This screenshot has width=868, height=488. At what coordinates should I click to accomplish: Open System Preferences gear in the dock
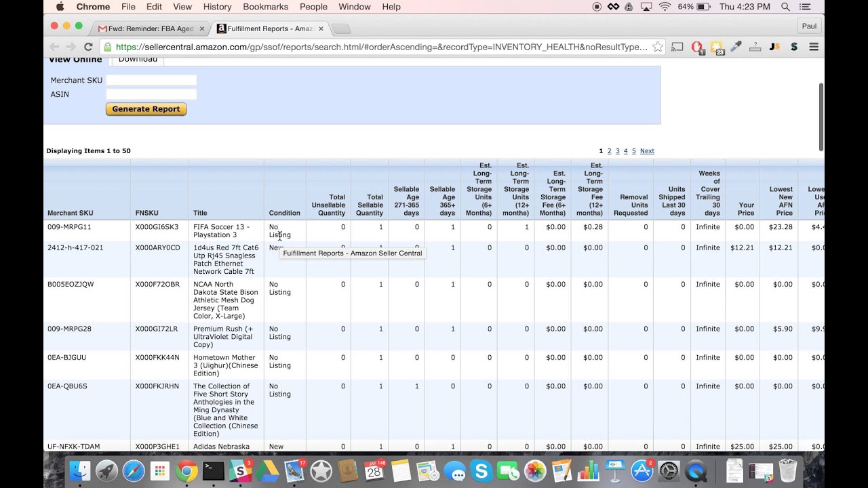point(669,470)
